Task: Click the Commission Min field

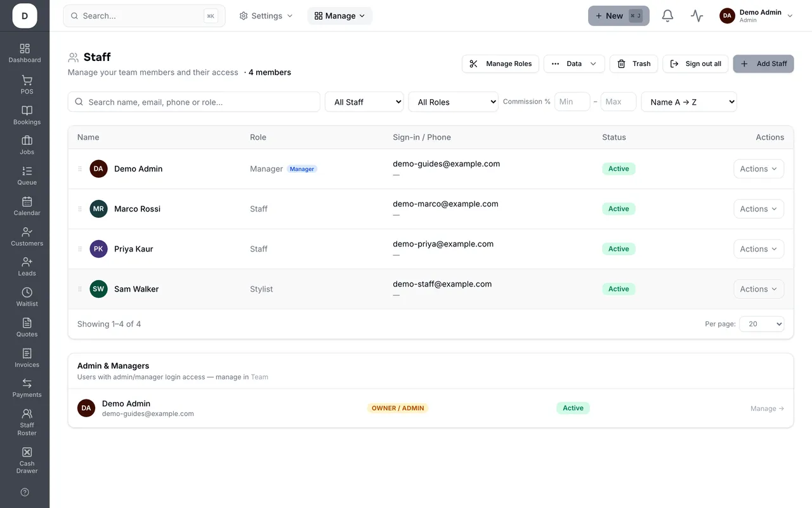Action: tap(572, 102)
